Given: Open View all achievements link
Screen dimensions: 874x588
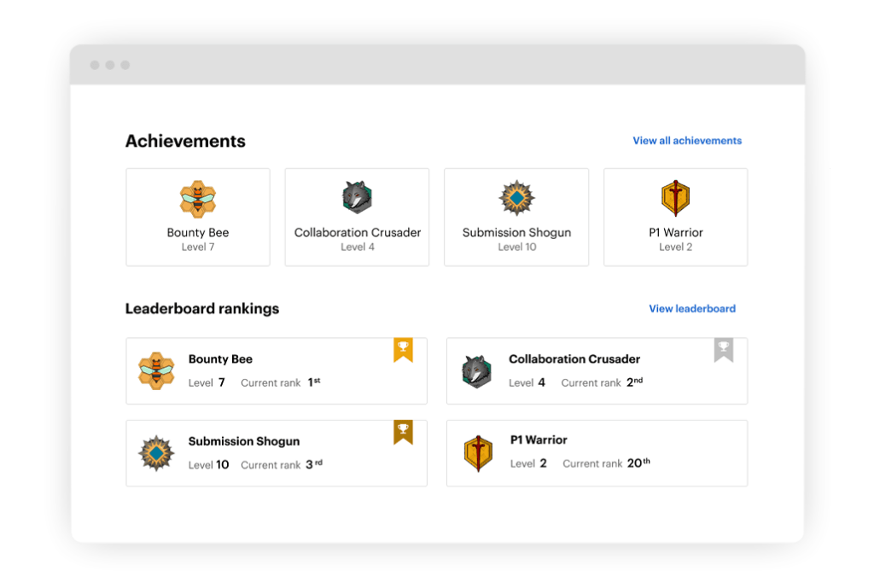Looking at the screenshot, I should [686, 141].
